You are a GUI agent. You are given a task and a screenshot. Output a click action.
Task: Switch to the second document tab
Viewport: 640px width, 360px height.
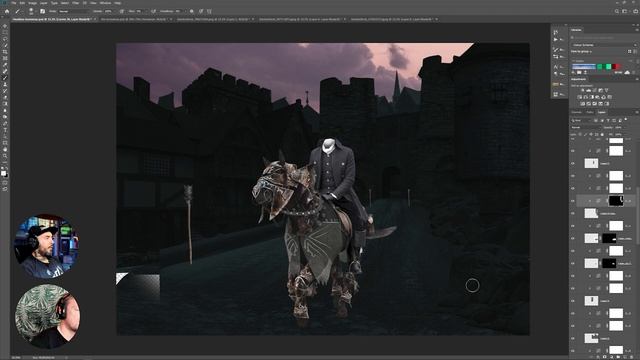pyautogui.click(x=133, y=19)
